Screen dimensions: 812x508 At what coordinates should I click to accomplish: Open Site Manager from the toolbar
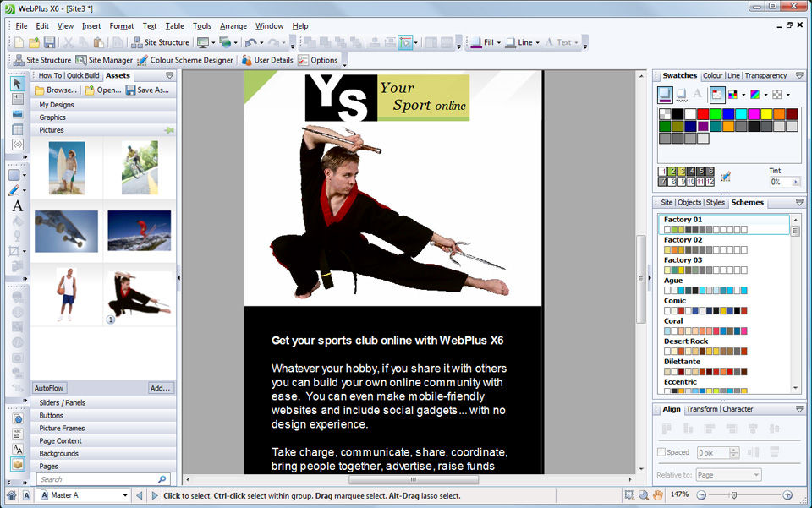click(104, 60)
